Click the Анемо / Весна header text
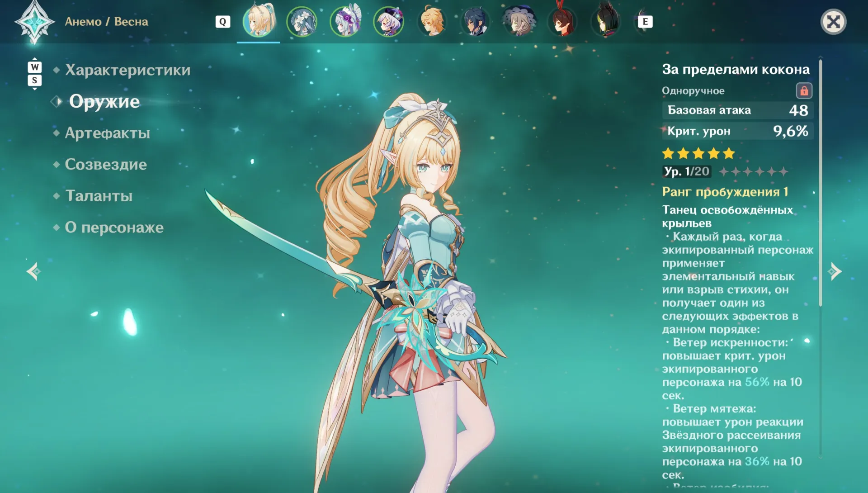Viewport: 868px width, 493px height. pos(106,22)
